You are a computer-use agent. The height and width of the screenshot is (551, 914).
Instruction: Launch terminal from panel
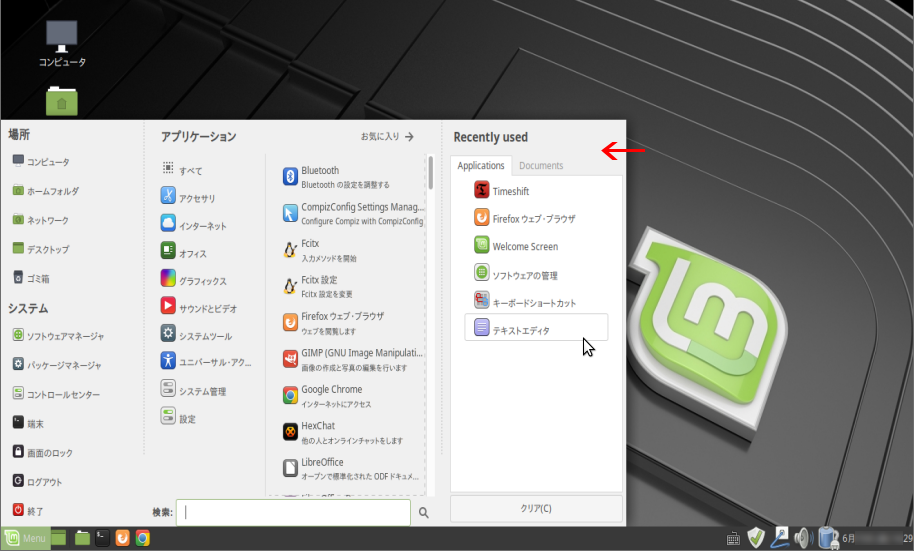point(103,538)
